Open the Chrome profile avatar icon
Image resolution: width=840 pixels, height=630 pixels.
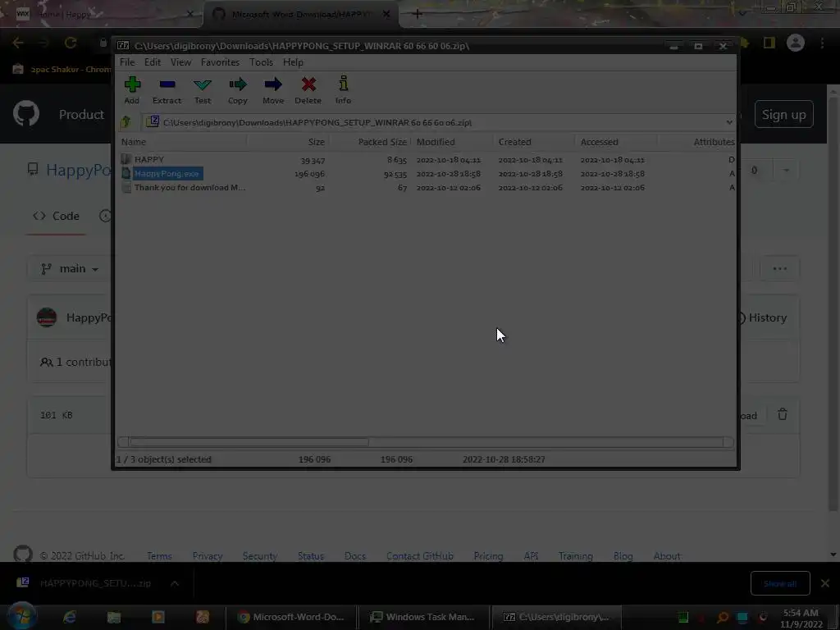point(796,43)
